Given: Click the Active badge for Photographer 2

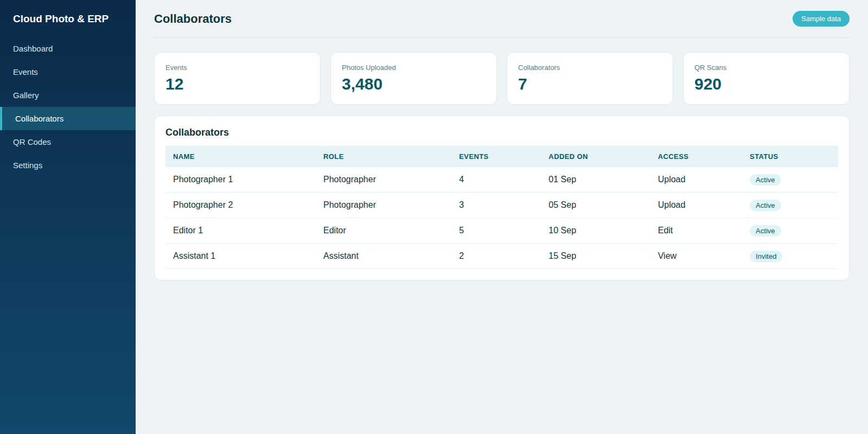Looking at the screenshot, I should tap(765, 206).
